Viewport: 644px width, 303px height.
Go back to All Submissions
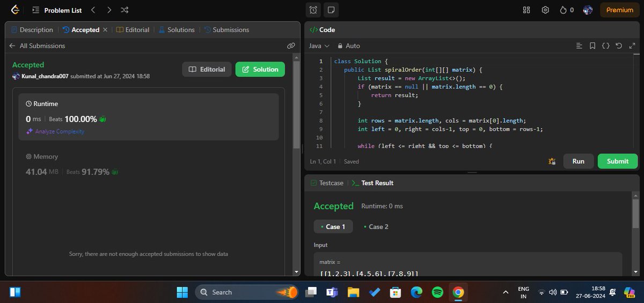click(x=37, y=46)
